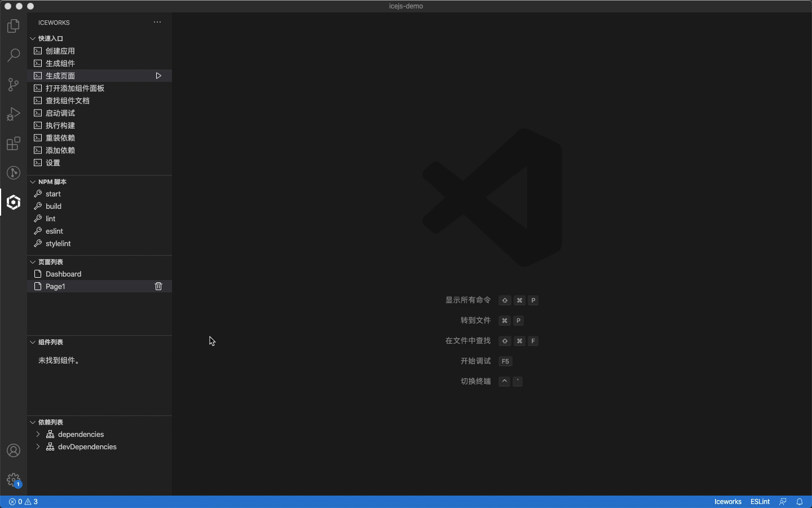This screenshot has height=508, width=812.
Task: Click the 未找到组件。 message text
Action: (60, 360)
